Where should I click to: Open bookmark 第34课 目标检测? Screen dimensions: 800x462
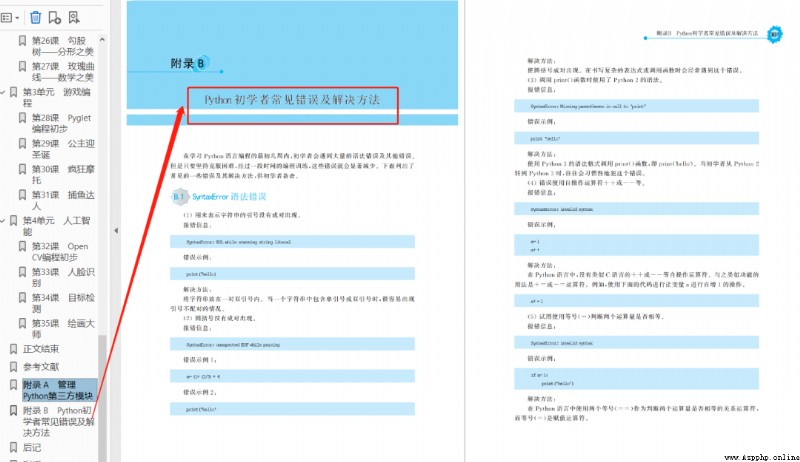pyautogui.click(x=63, y=303)
